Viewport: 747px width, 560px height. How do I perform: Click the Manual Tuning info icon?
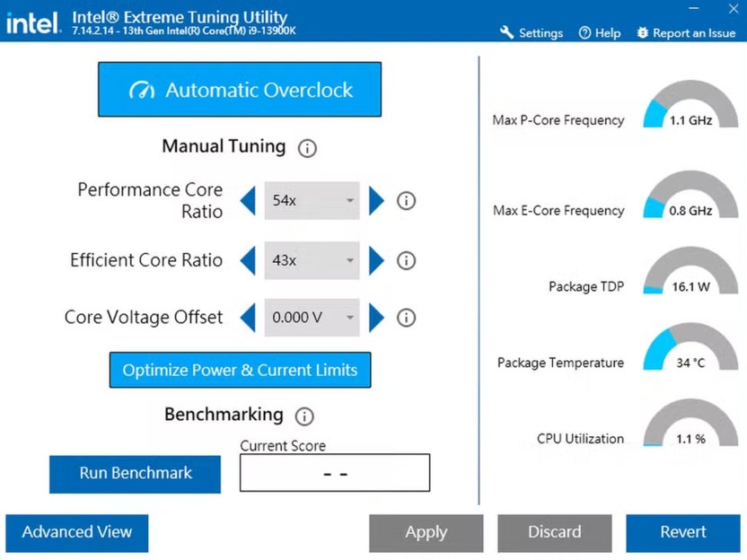point(307,148)
